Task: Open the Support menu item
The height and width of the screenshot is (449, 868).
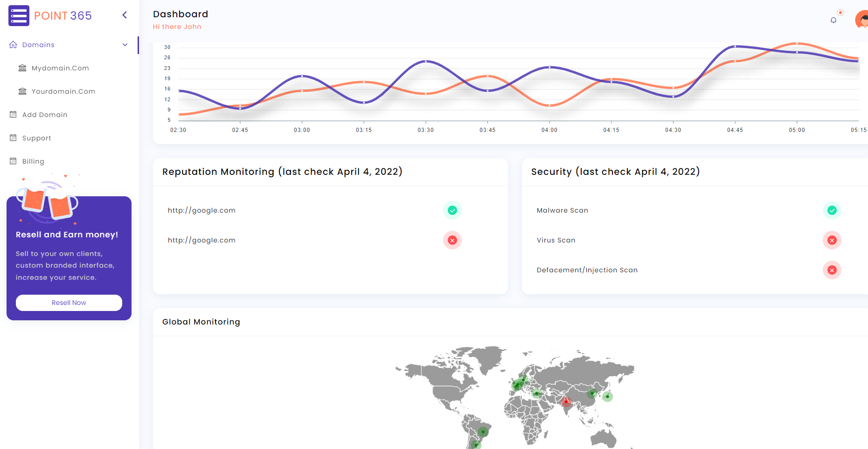Action: coord(36,138)
